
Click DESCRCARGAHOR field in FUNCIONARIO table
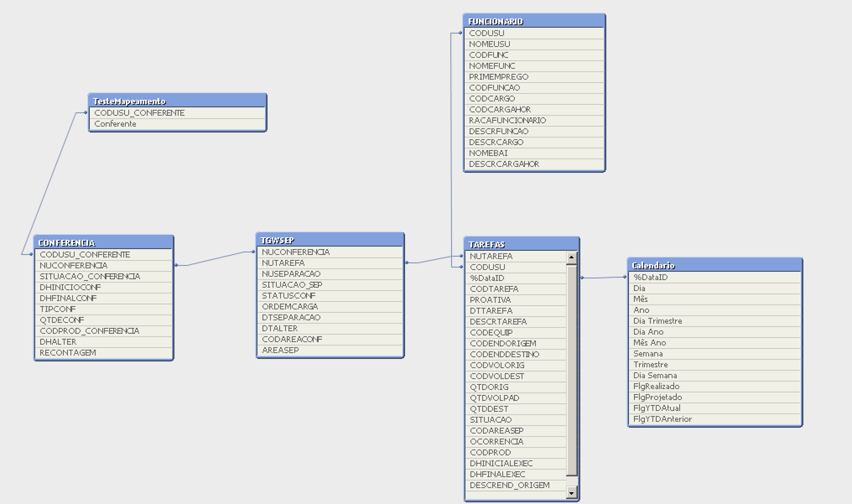point(504,164)
